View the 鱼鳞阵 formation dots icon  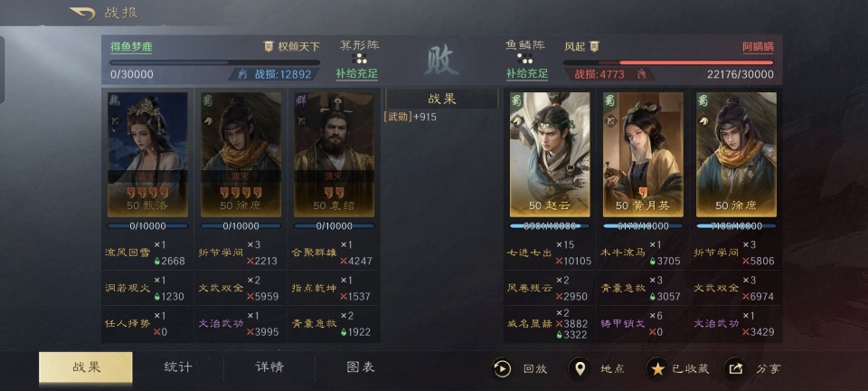click(524, 58)
